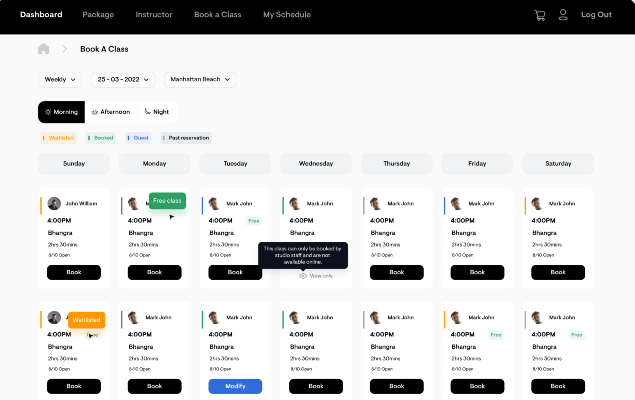Switch to the Afternoon time filter
This screenshot has width=635, height=400.
point(111,112)
